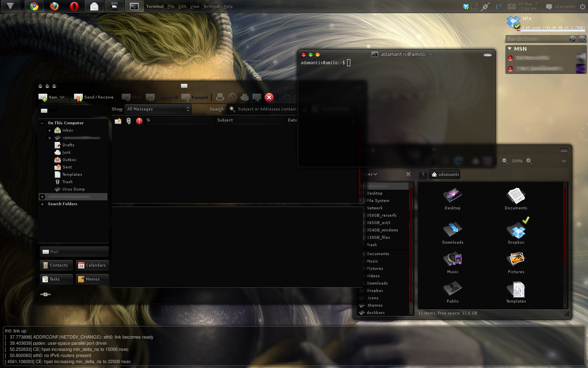Open the Terminal menu in the menu bar
588x368 pixels.
(x=211, y=7)
